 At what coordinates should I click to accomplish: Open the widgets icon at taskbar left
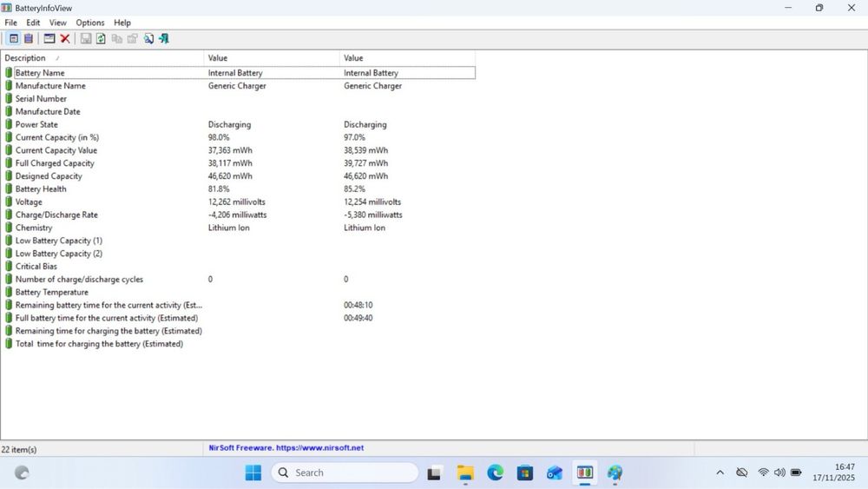[x=22, y=472]
